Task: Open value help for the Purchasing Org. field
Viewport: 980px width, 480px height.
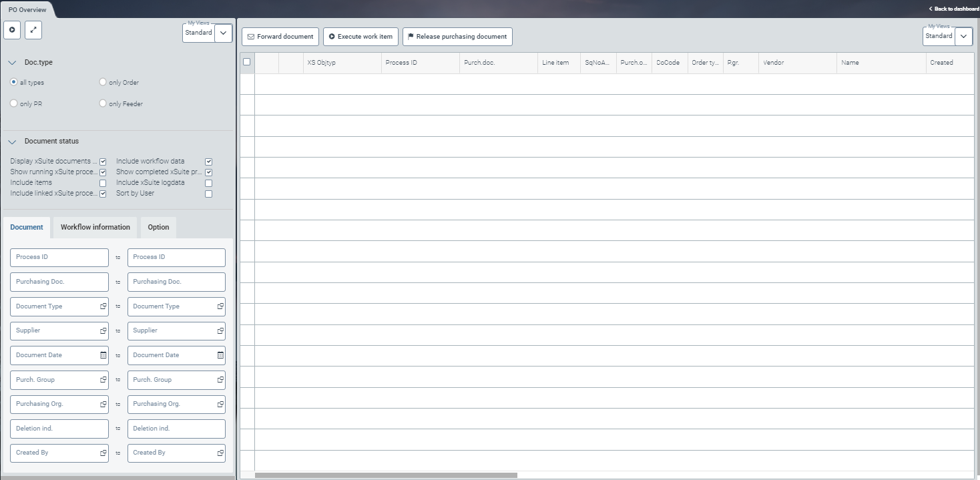Action: coord(101,404)
